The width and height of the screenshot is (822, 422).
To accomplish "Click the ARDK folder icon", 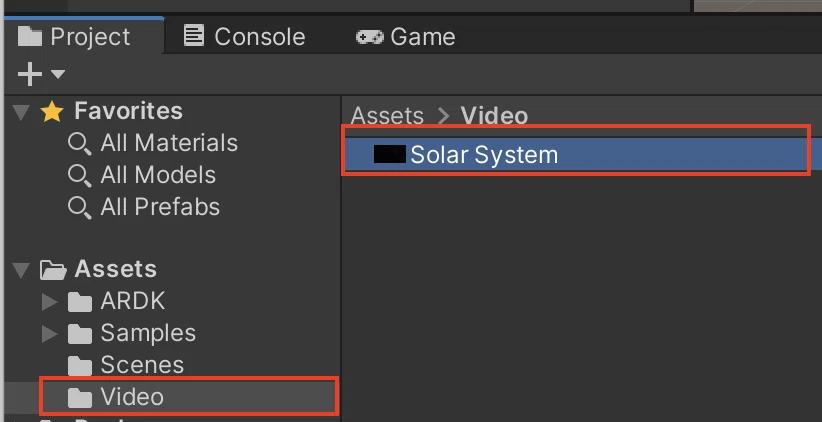I will pyautogui.click(x=80, y=302).
